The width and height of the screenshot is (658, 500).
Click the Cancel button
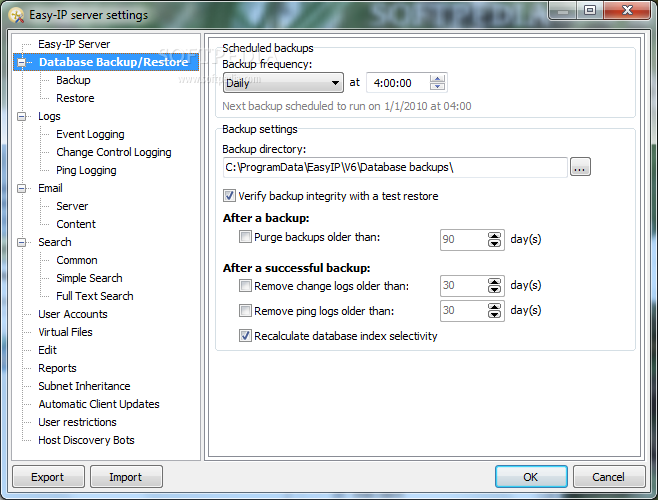tap(609, 477)
